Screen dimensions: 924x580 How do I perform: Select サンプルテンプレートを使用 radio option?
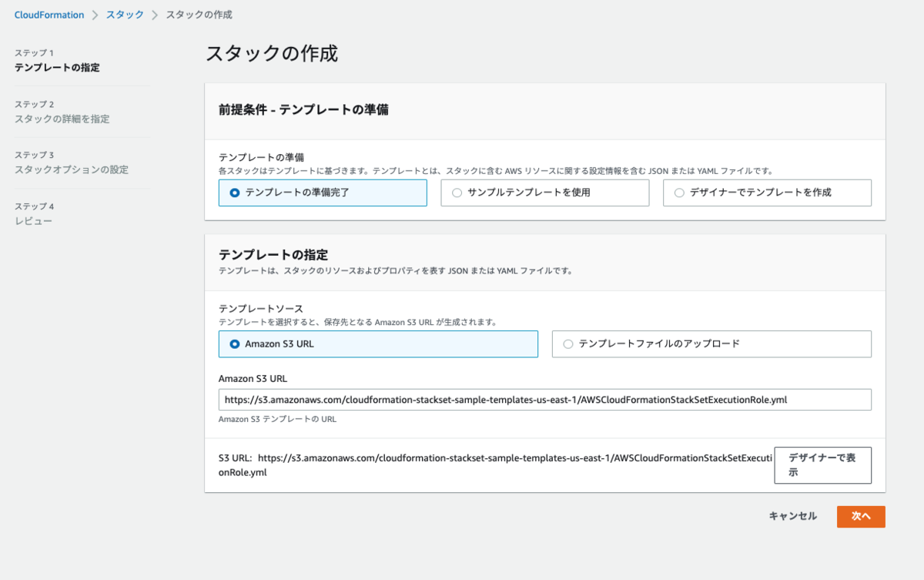(545, 193)
